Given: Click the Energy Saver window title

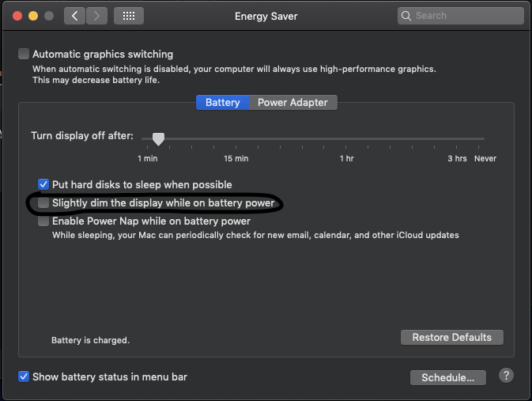Looking at the screenshot, I should point(266,17).
